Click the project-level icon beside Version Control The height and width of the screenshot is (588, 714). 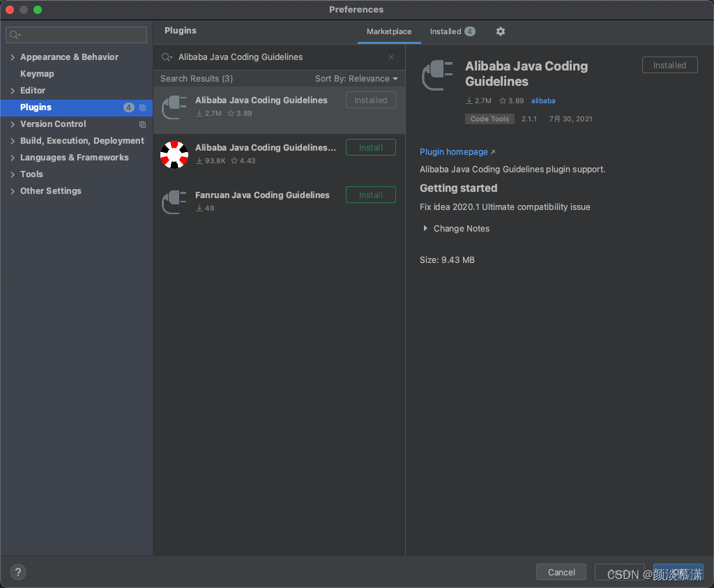[x=142, y=124]
